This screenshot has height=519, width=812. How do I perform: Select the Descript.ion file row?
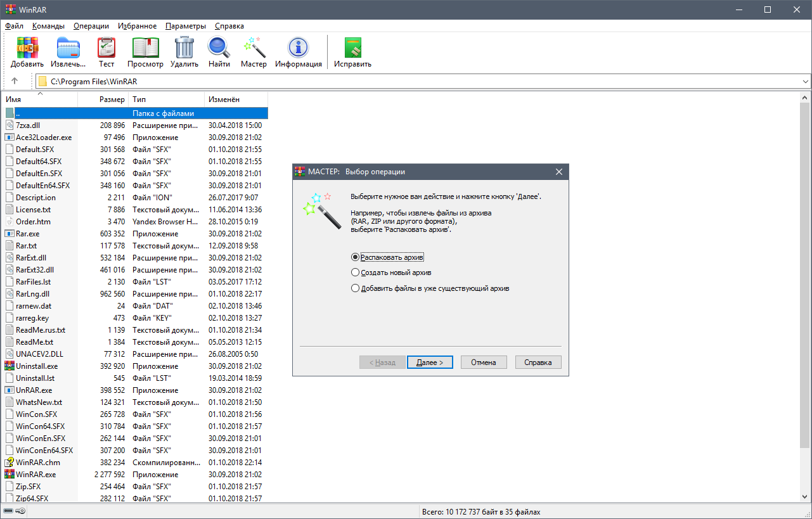tap(136, 197)
